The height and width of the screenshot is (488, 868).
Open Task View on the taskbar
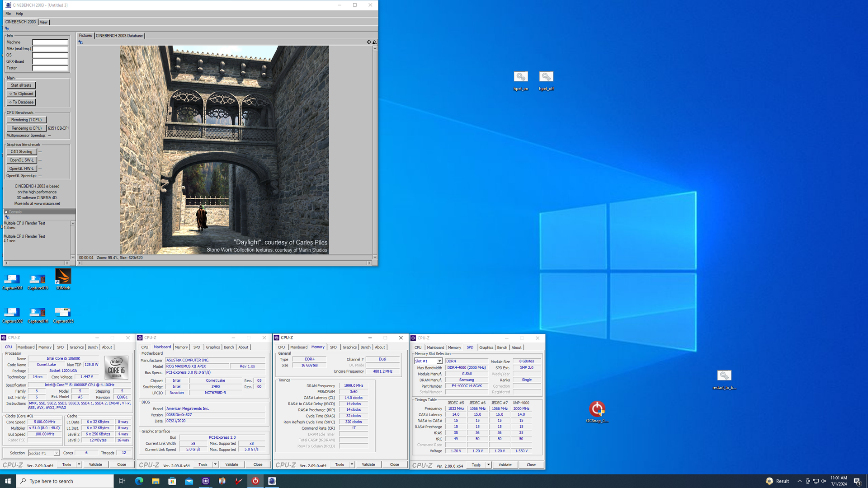click(x=122, y=481)
